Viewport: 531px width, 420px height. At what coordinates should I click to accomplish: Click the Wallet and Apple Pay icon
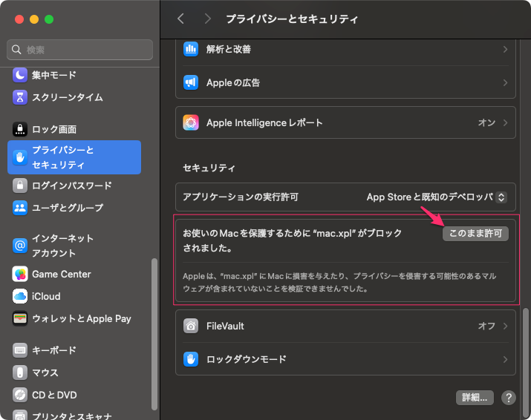(x=20, y=318)
